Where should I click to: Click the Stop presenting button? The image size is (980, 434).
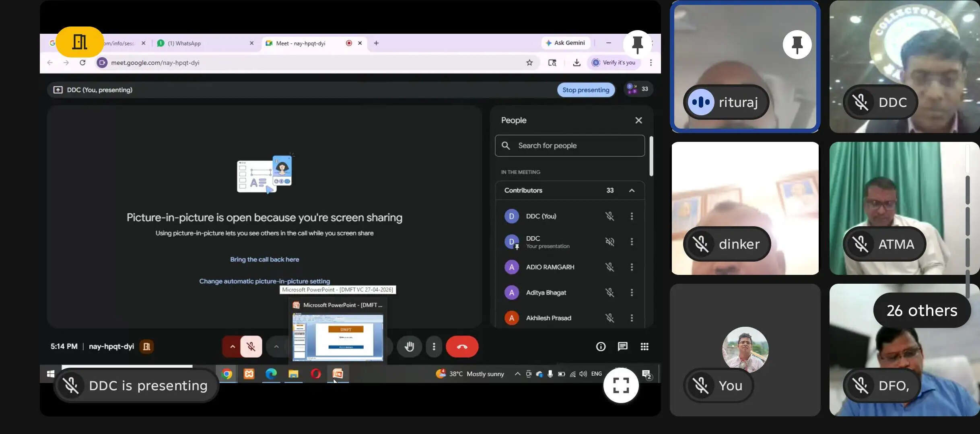(585, 90)
